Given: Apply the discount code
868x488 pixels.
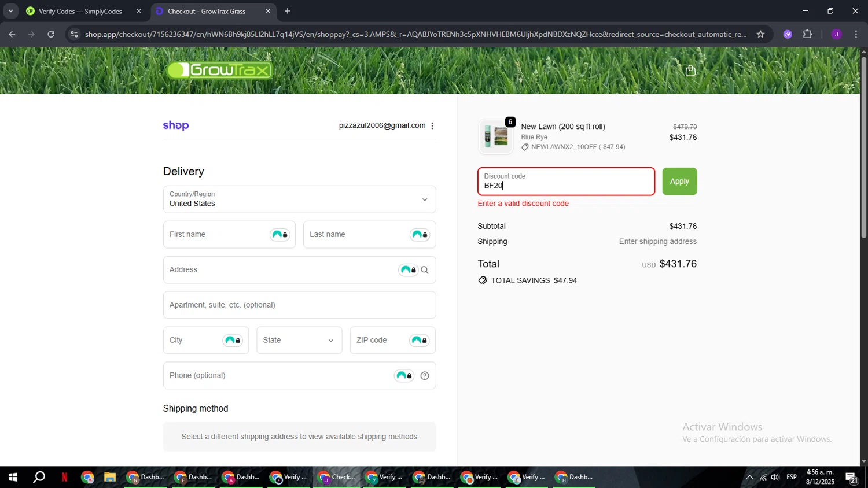Looking at the screenshot, I should pyautogui.click(x=679, y=182).
